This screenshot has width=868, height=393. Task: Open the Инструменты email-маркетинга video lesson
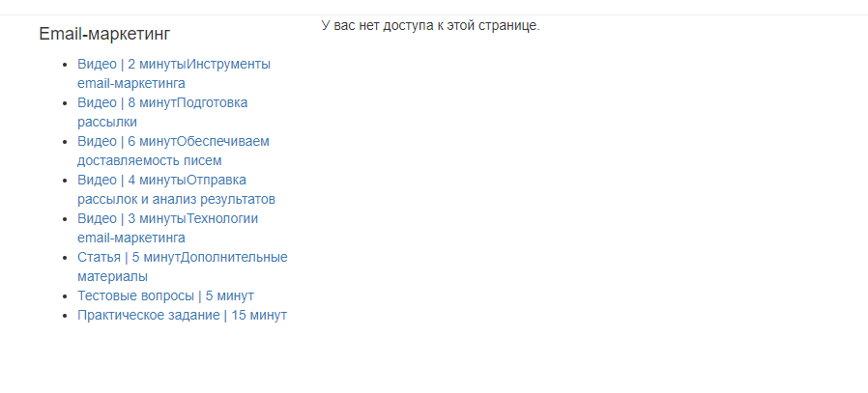pos(174,73)
